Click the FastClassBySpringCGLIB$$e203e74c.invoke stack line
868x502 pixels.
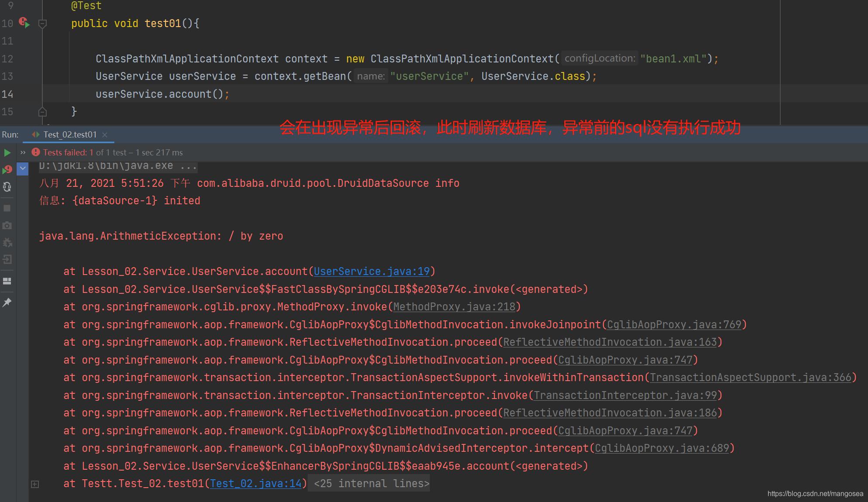pyautogui.click(x=326, y=289)
